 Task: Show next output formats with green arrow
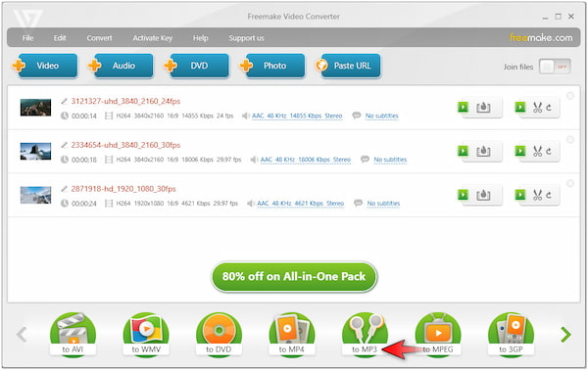pos(565,335)
